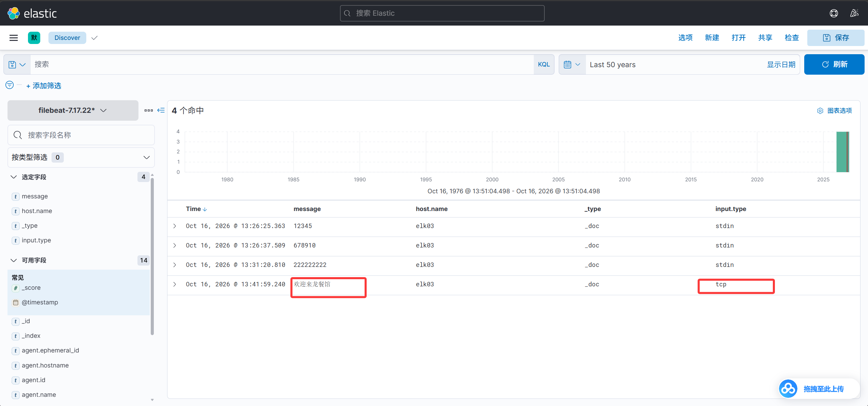Open the newsfeed celebration icon
Image resolution: width=868 pixels, height=406 pixels.
854,13
